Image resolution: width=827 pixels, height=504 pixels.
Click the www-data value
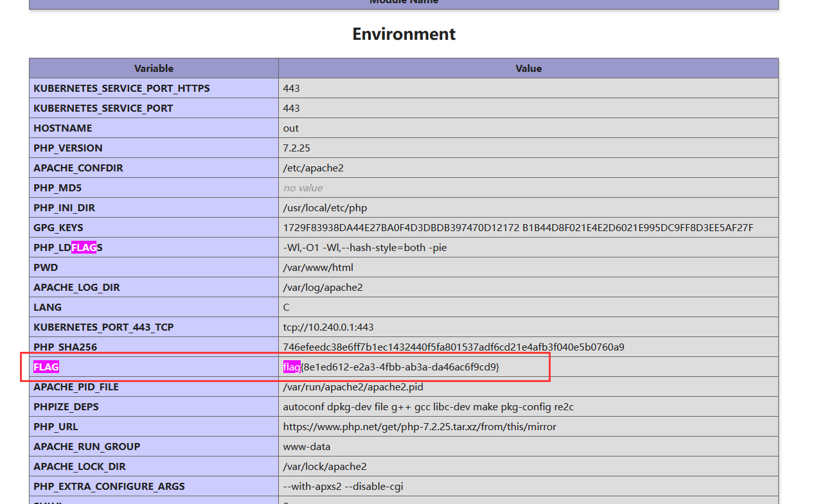(306, 446)
